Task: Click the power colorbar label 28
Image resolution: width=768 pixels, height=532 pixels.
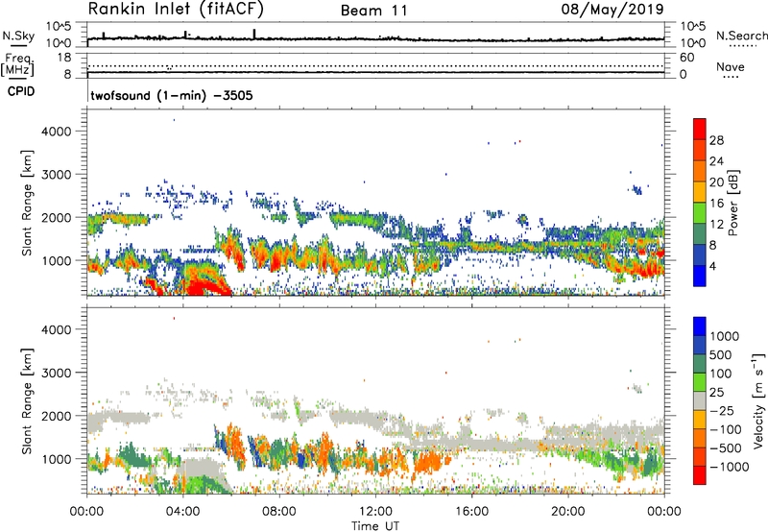Action: coord(716,140)
